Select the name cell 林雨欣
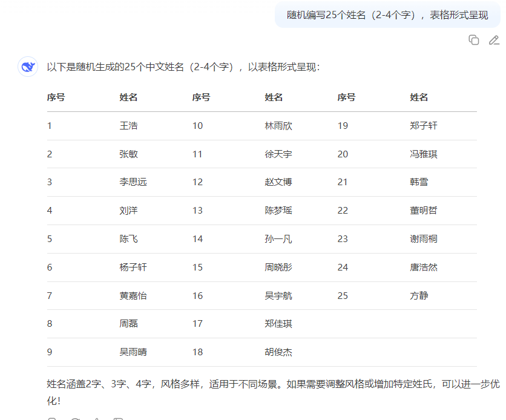506x420 pixels. (x=278, y=126)
